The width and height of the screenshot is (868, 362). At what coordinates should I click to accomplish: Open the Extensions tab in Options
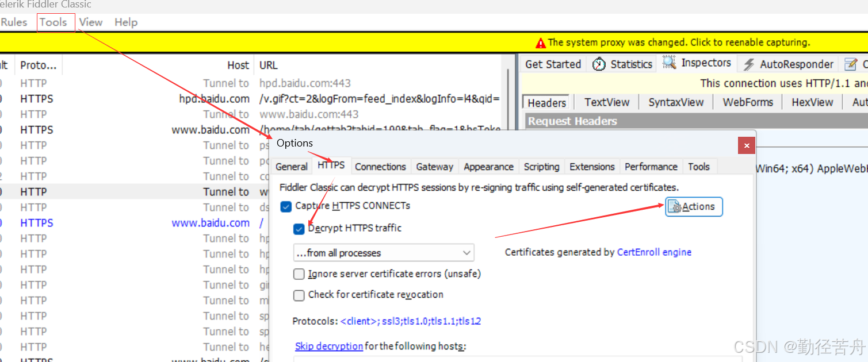[x=592, y=167]
